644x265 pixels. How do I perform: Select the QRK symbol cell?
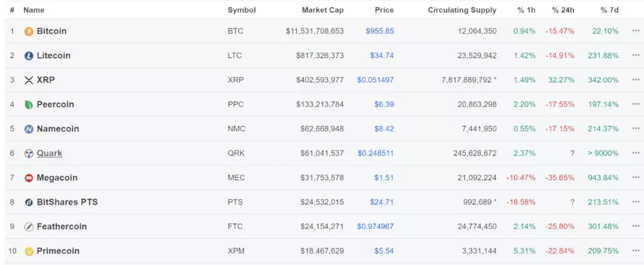click(236, 153)
